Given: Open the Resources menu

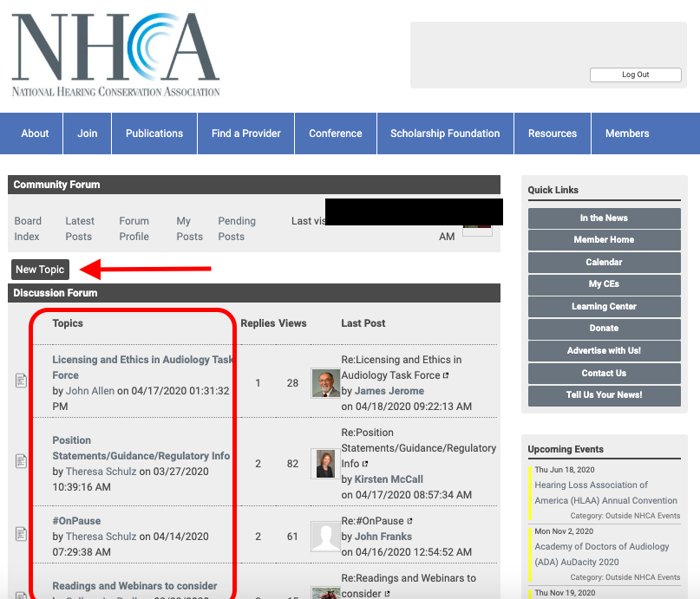Looking at the screenshot, I should pyautogui.click(x=553, y=133).
